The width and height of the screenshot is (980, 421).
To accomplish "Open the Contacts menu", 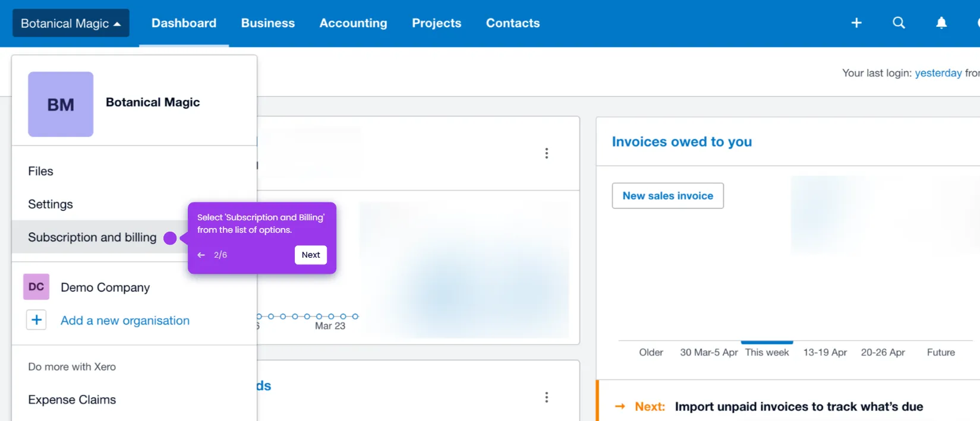I will click(513, 23).
